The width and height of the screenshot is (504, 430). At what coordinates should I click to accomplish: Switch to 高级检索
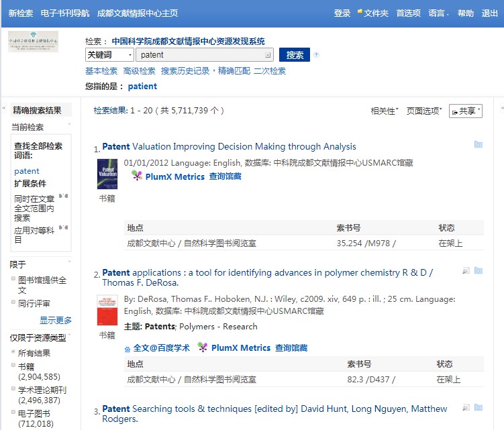click(x=139, y=70)
